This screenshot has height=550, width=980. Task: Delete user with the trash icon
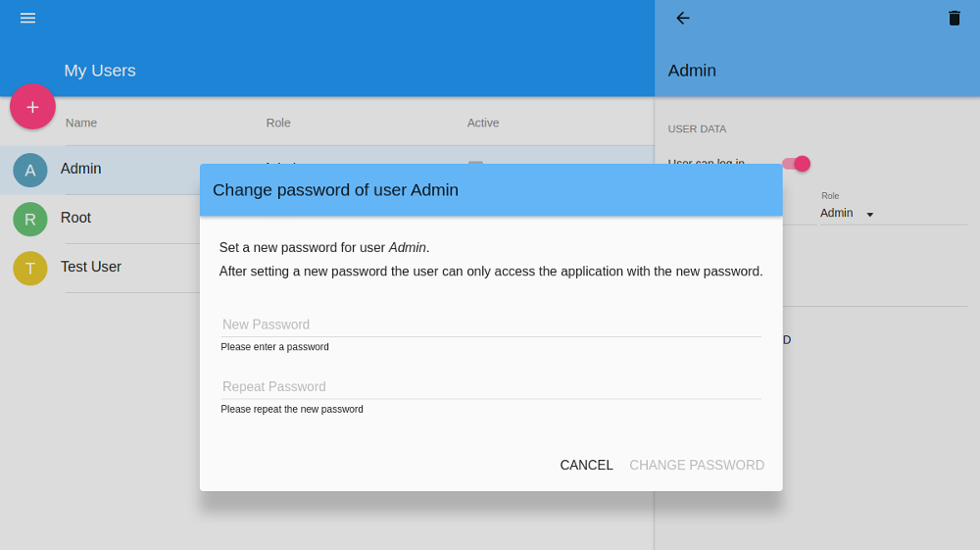[x=954, y=18]
